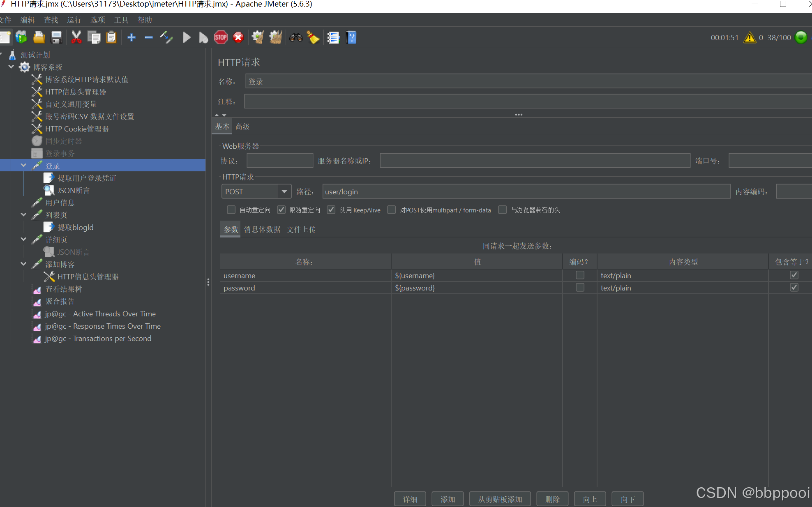Viewport: 812px width, 507px height.
Task: Click the Cut scissors icon
Action: tap(76, 38)
